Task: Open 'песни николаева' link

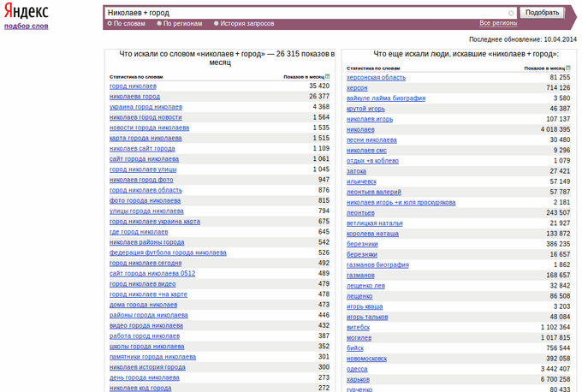Action: pyautogui.click(x=371, y=140)
